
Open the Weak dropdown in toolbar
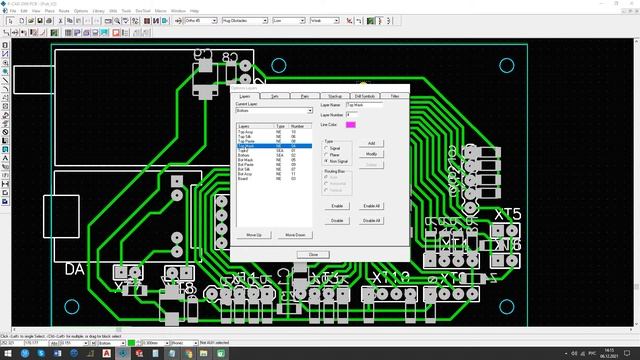pos(336,20)
